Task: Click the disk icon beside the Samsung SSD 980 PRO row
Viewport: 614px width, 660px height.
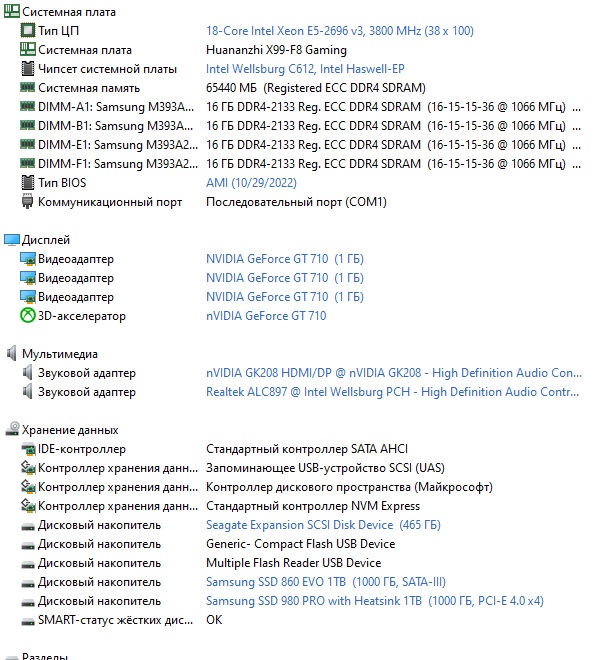Action: 28,602
